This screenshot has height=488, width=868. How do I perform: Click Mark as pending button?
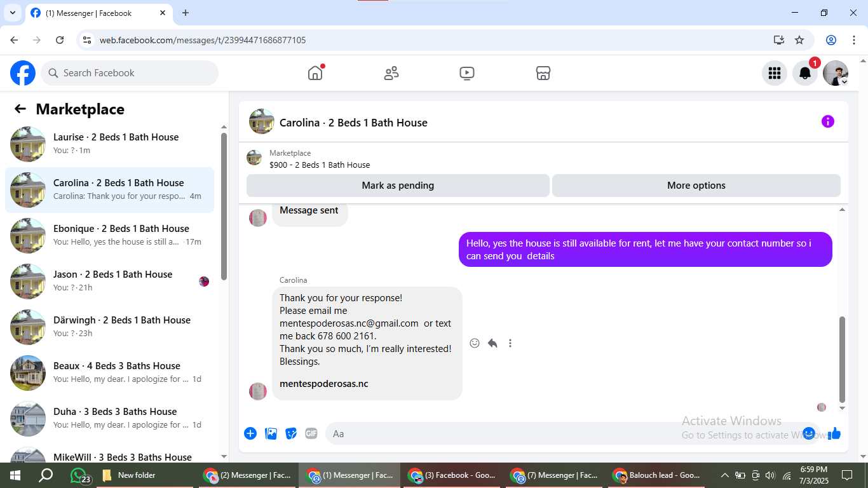pos(398,186)
